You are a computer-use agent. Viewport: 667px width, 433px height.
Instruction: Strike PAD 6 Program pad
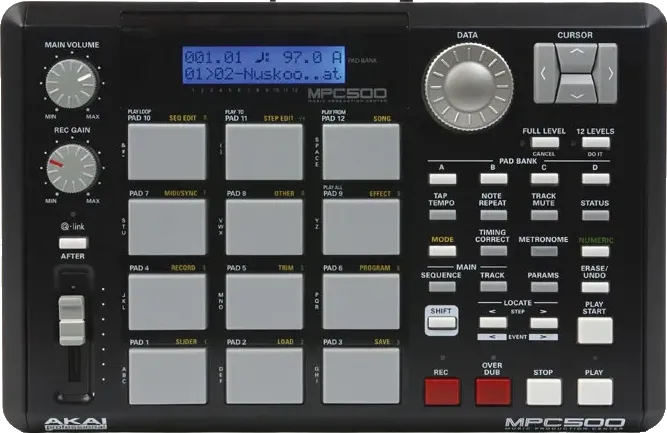click(x=361, y=302)
